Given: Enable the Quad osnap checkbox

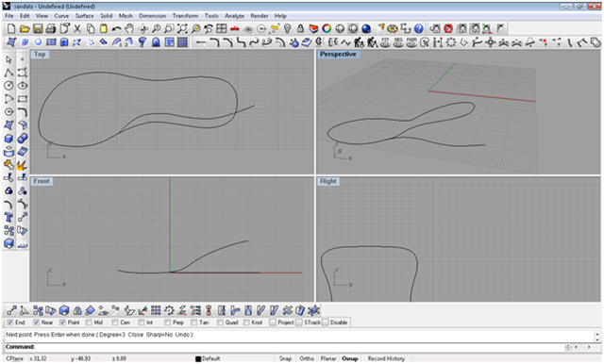Looking at the screenshot, I should click(220, 323).
